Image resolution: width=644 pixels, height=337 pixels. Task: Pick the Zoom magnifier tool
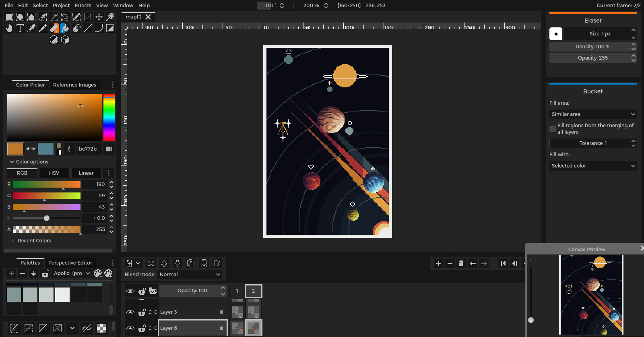coord(110,17)
